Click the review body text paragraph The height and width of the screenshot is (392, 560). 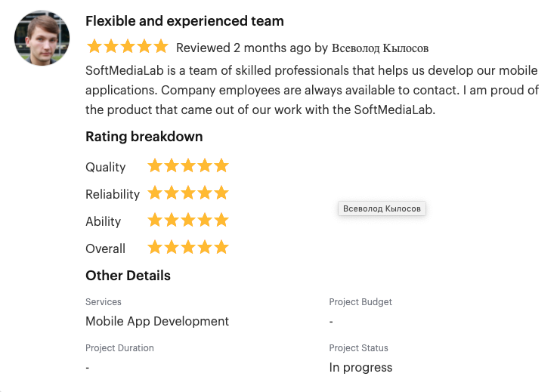point(312,90)
